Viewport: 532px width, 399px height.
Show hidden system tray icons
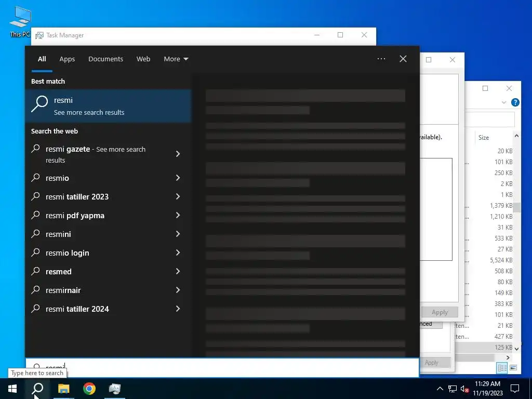pos(440,389)
